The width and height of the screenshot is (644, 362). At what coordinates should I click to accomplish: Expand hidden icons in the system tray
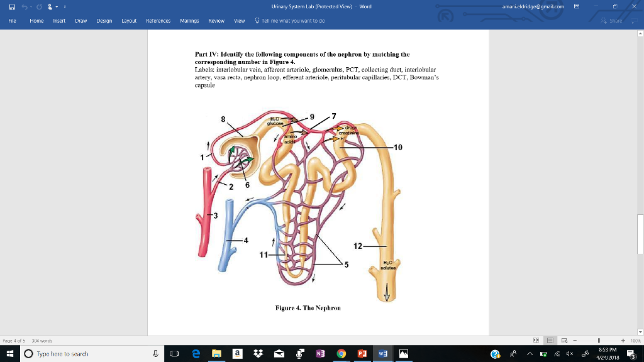[531, 353]
